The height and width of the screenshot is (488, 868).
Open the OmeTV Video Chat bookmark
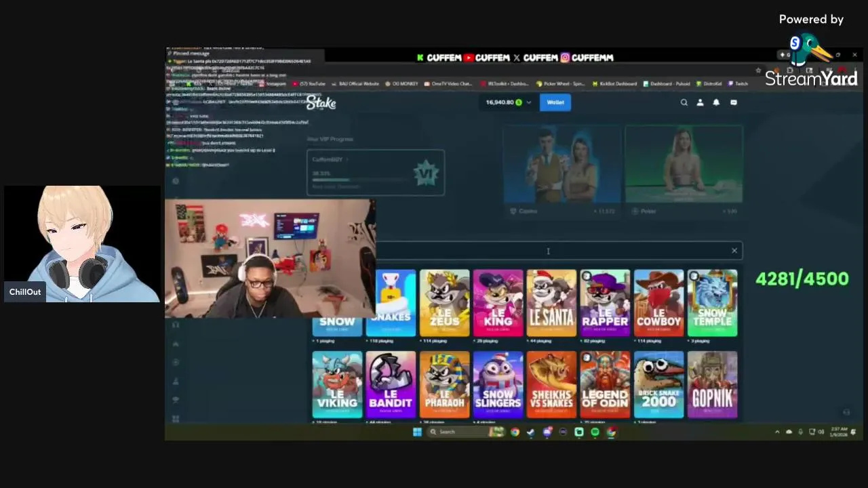[448, 84]
